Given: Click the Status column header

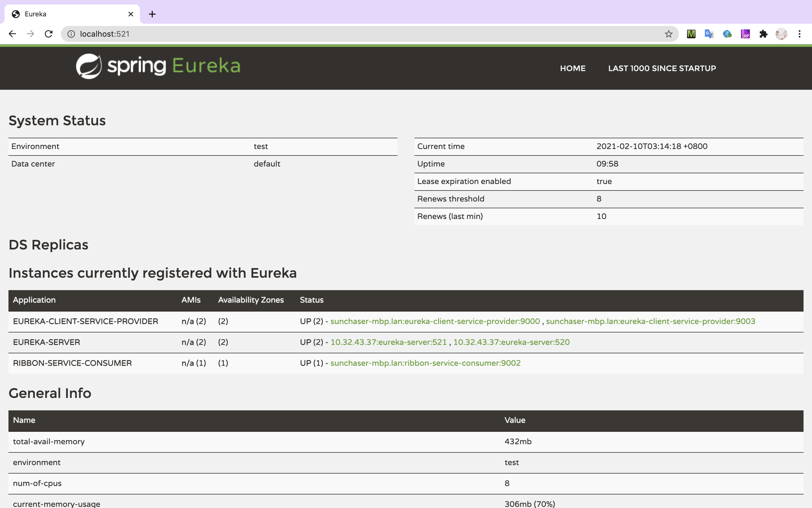Looking at the screenshot, I should [311, 300].
